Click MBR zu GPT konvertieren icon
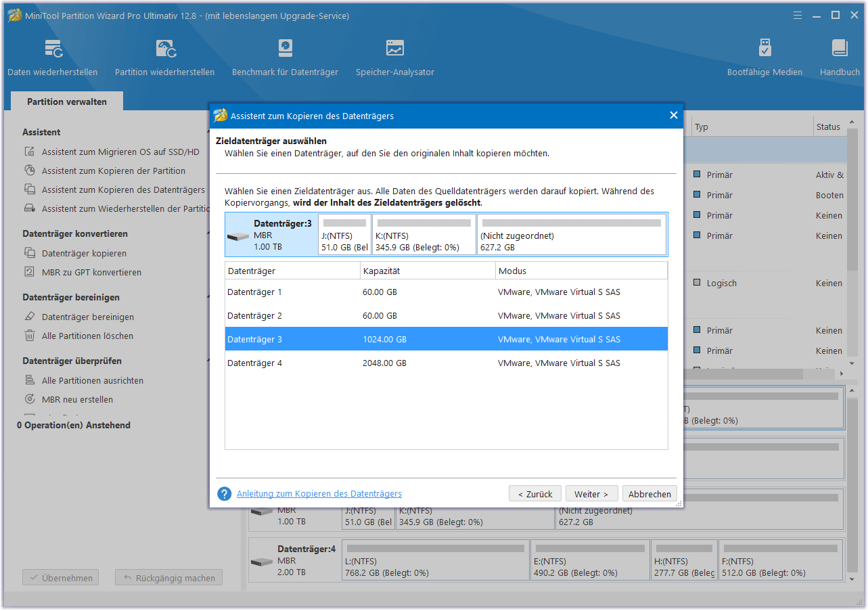The width and height of the screenshot is (868, 611). [x=30, y=272]
